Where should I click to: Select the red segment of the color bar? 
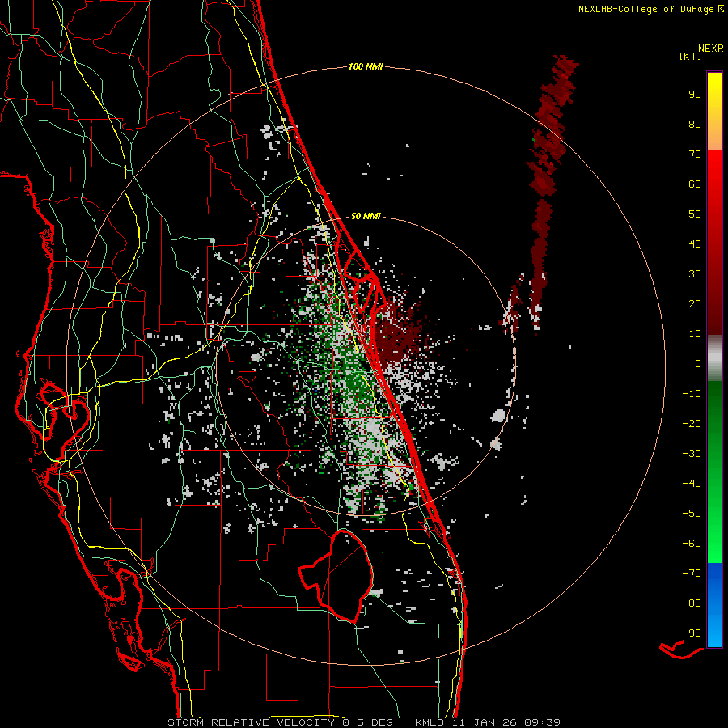[714, 243]
